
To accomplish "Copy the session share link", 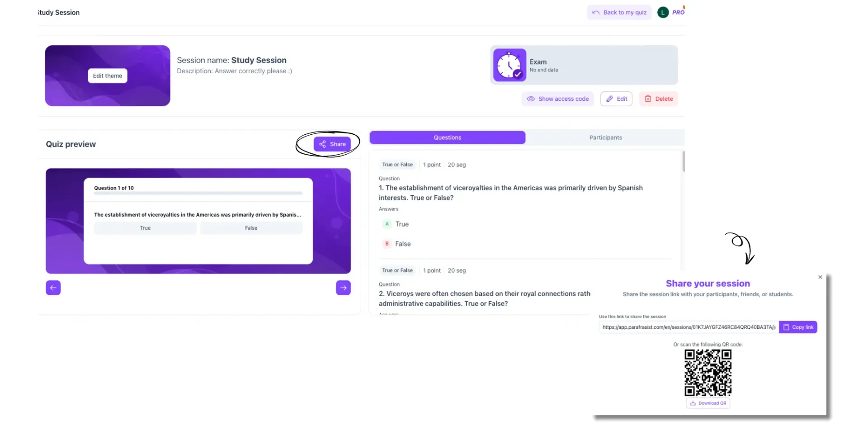I will pos(798,327).
